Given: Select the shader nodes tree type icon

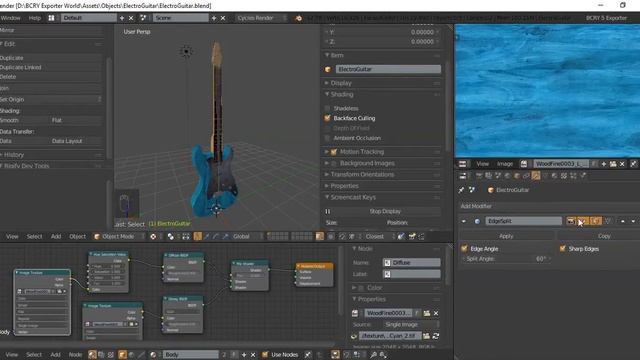Looking at the screenshot, I should tap(92, 355).
